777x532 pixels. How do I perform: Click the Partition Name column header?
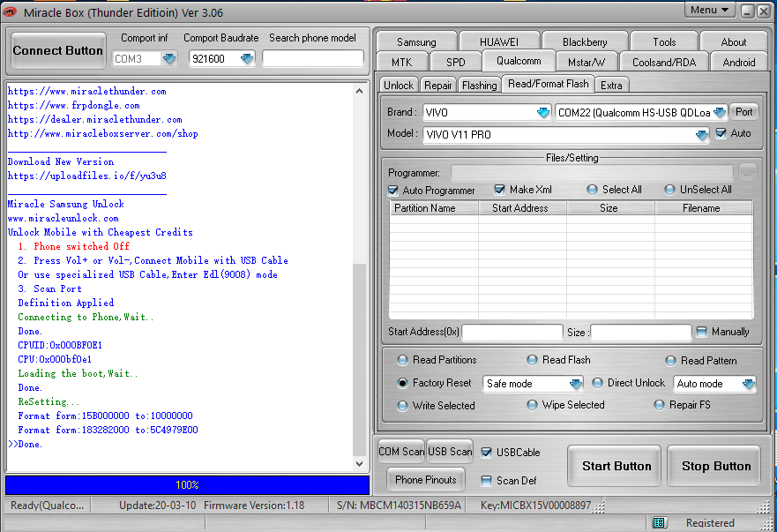tap(434, 208)
